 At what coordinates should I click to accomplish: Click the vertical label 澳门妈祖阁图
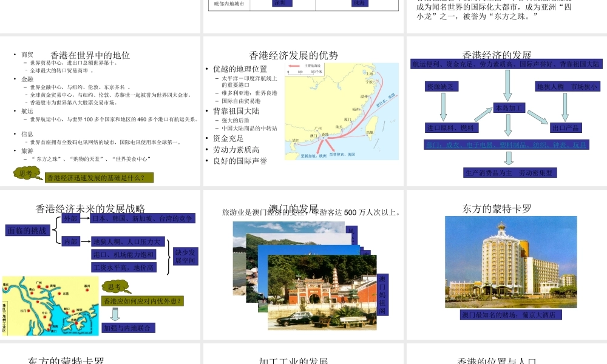tap(382, 295)
